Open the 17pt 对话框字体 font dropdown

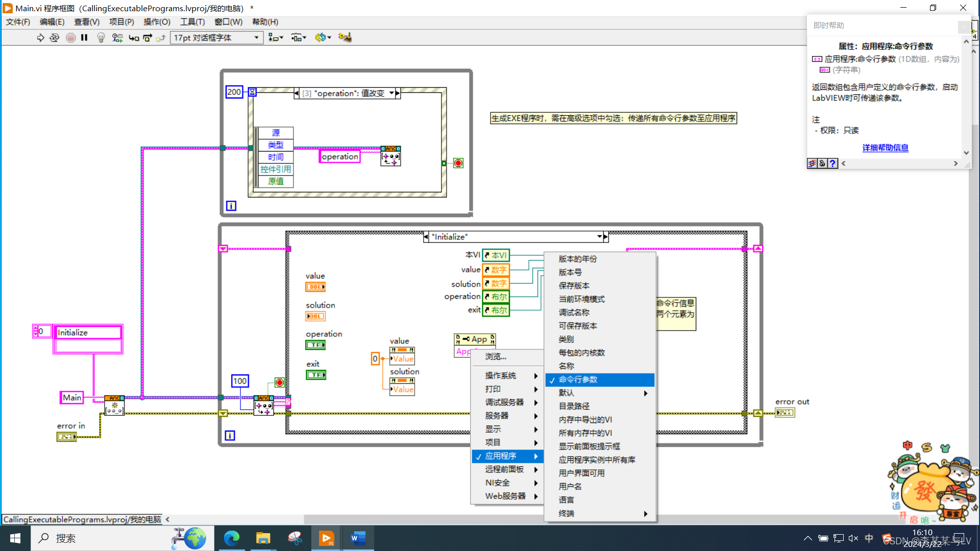click(x=256, y=37)
